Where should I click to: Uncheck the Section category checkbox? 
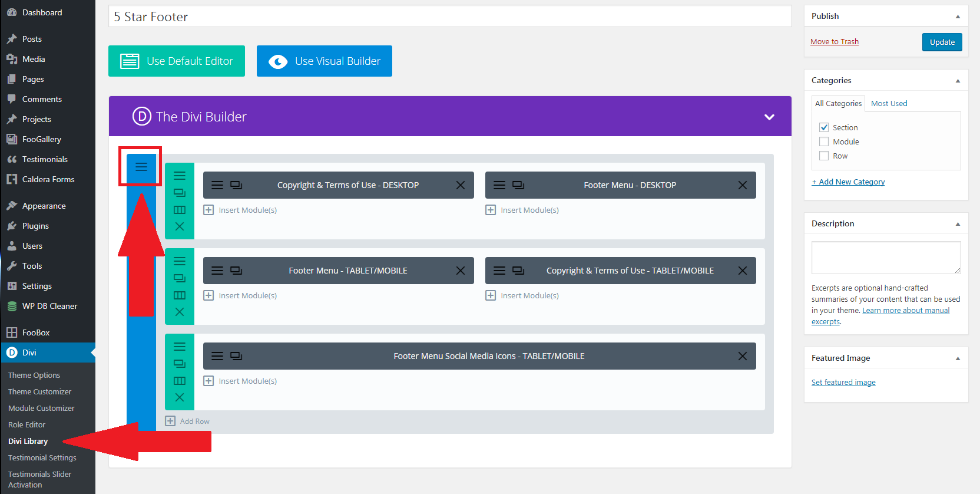point(824,127)
